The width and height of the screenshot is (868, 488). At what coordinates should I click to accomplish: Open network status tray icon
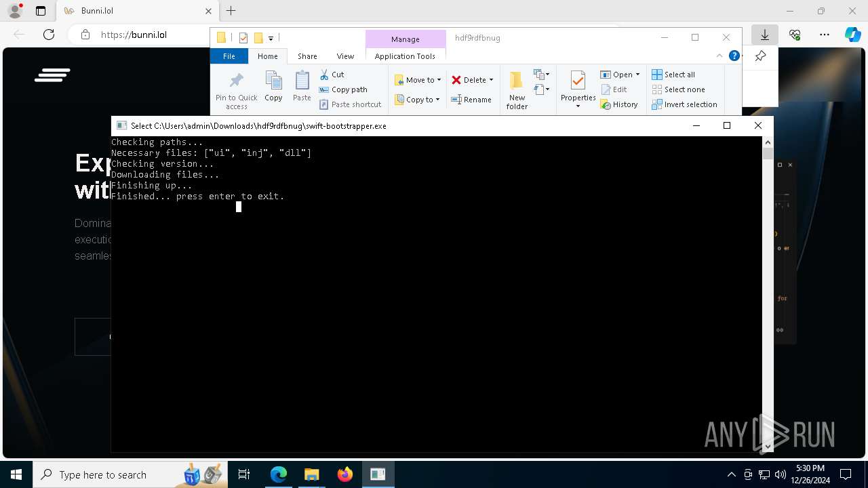pyautogui.click(x=764, y=474)
